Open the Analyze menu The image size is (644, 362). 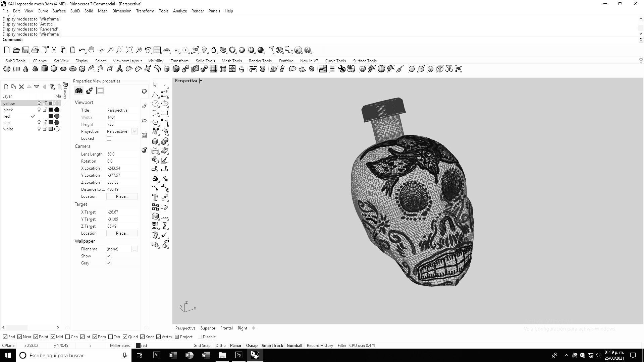coord(180,11)
